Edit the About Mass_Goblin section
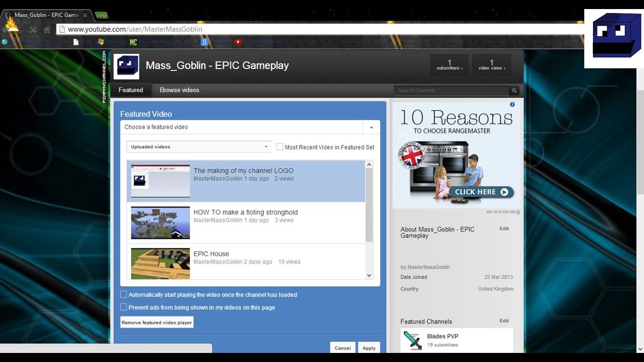The width and height of the screenshot is (644, 362). tap(504, 229)
